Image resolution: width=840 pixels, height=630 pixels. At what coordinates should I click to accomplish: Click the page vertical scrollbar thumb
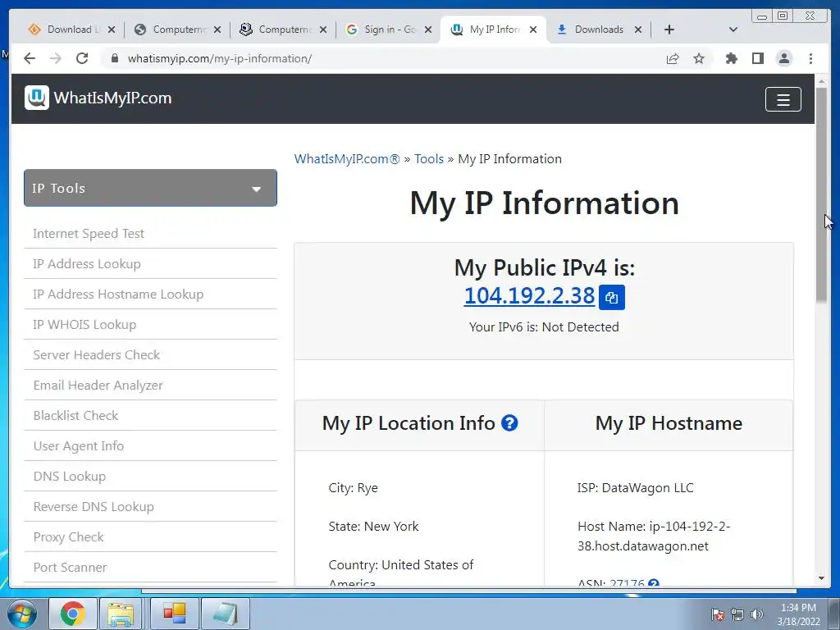(x=821, y=194)
